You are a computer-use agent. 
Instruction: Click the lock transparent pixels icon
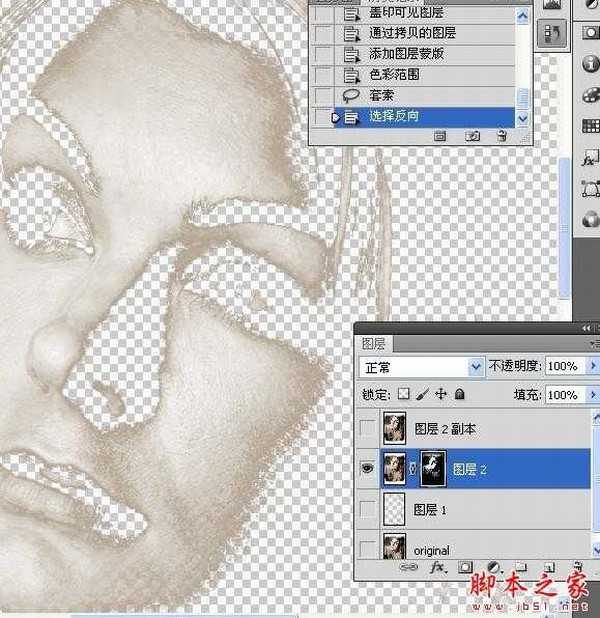(x=404, y=395)
